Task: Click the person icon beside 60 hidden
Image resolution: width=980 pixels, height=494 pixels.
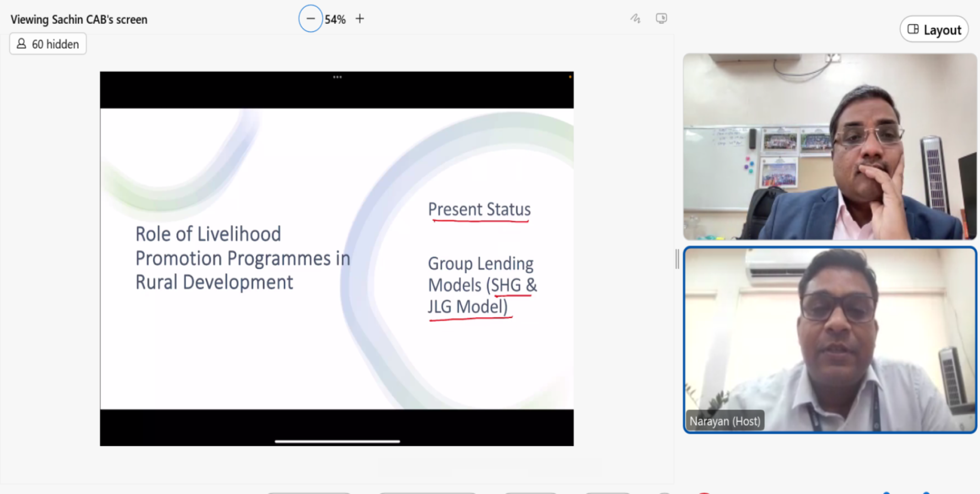Action: 22,43
